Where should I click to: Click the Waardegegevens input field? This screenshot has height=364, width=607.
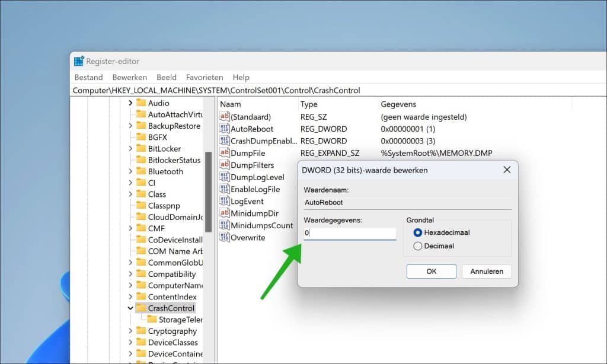(x=350, y=233)
